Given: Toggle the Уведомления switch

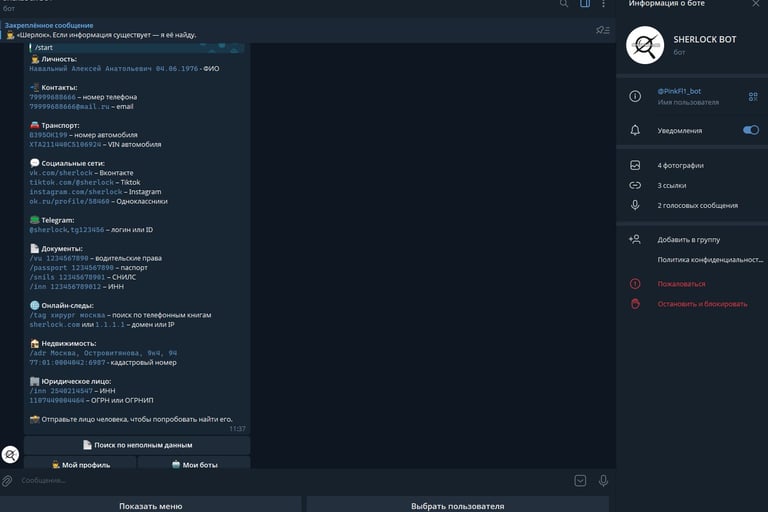Looking at the screenshot, I should pyautogui.click(x=750, y=130).
